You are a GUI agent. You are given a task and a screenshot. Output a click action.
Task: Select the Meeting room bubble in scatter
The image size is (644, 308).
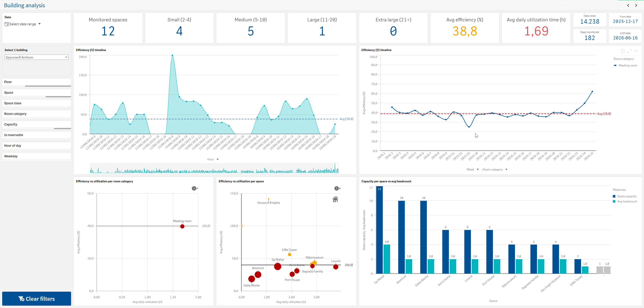pyautogui.click(x=182, y=226)
